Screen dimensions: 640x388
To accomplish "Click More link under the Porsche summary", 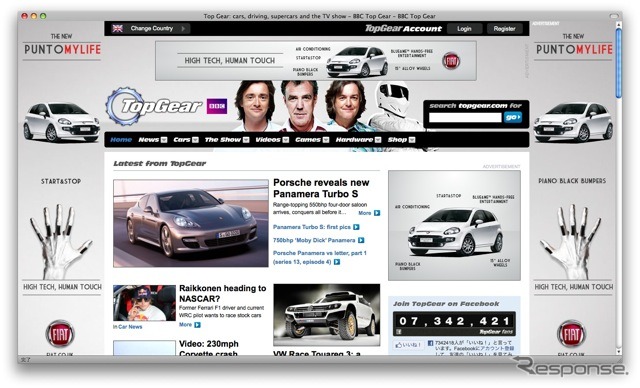I will [364, 213].
